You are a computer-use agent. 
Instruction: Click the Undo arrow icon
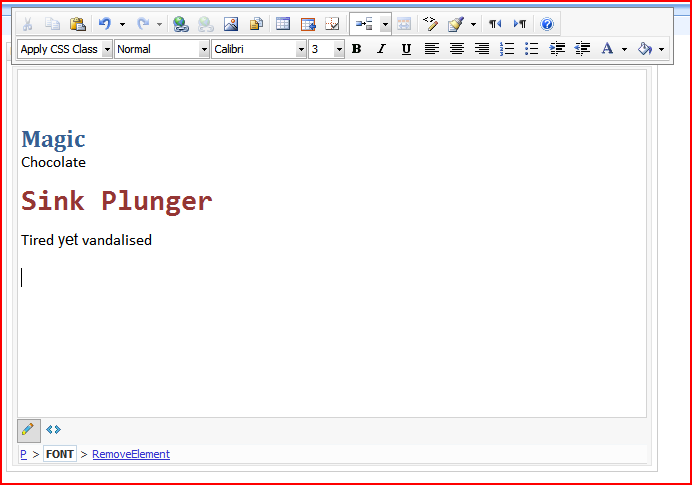(105, 24)
